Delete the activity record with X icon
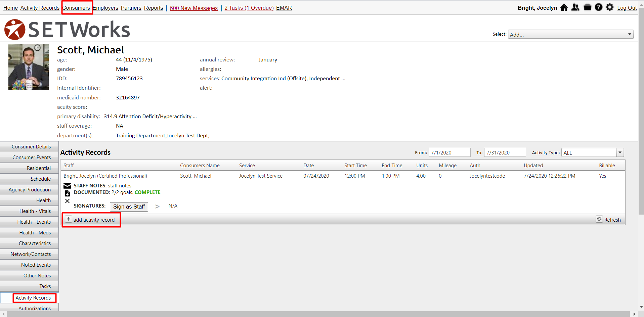The width and height of the screenshot is (644, 317). (67, 201)
